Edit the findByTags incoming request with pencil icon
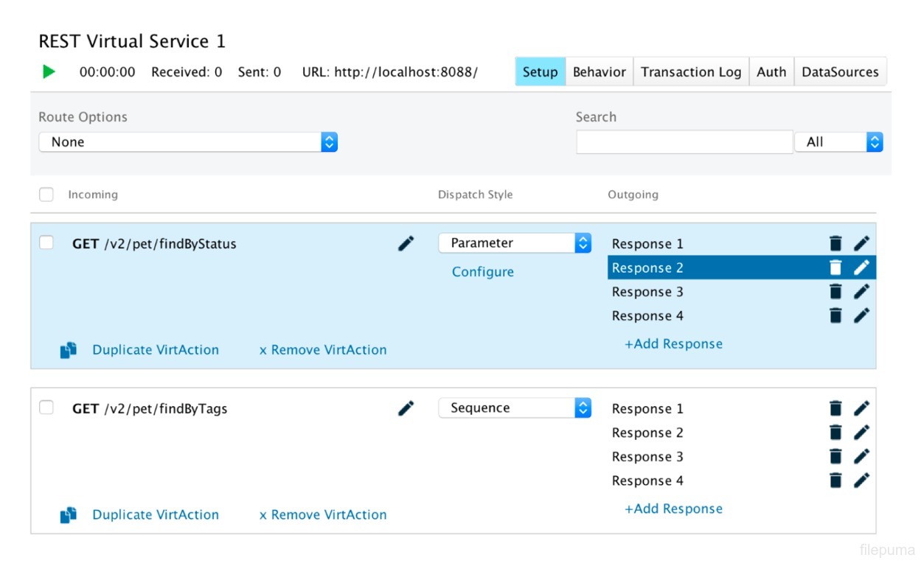Viewport: 924px width, 566px height. pyautogui.click(x=406, y=408)
